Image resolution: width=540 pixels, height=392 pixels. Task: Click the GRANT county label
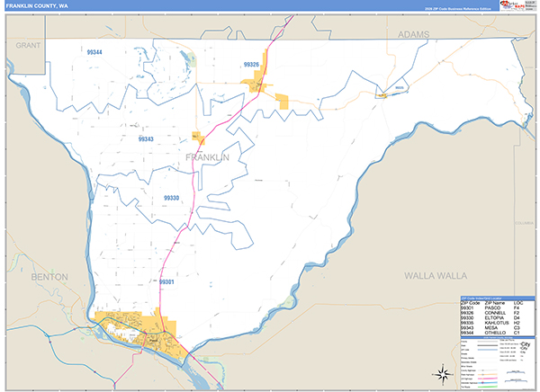coord(28,46)
